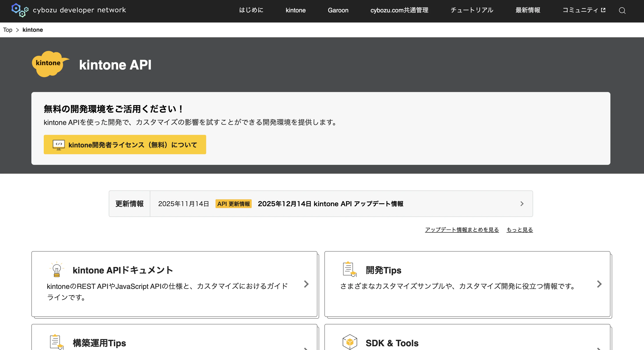Open the 開発Tips card chevron
The height and width of the screenshot is (350, 644).
tap(599, 284)
